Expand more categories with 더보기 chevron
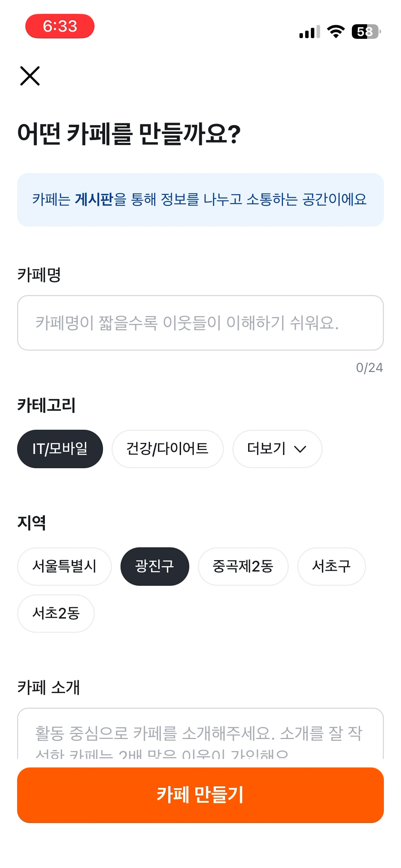 277,449
